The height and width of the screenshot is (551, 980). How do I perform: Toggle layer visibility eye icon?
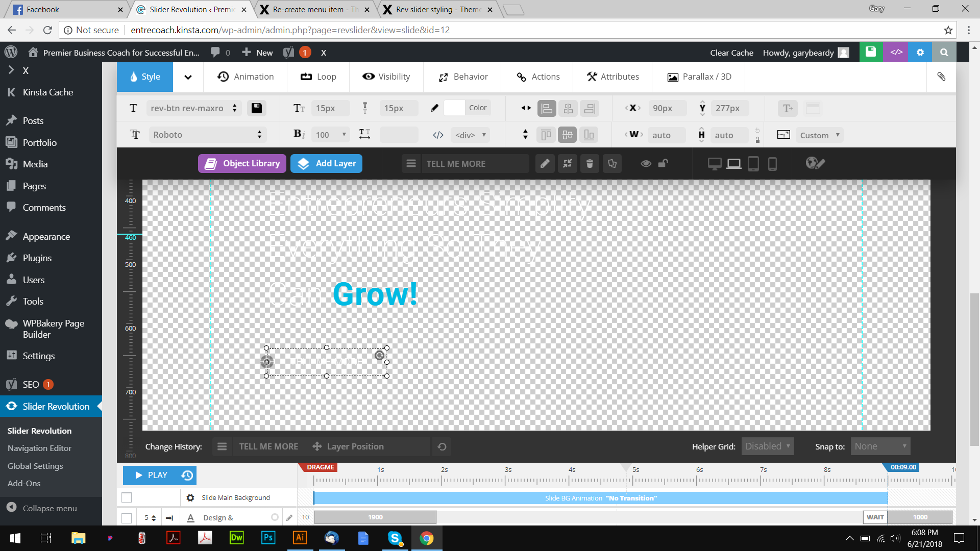(646, 164)
